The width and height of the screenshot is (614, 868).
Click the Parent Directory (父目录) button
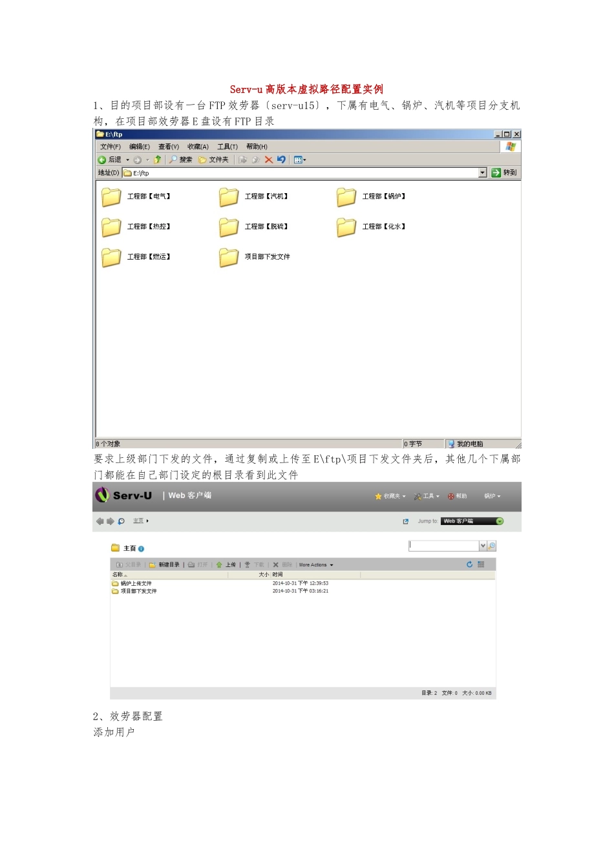128,564
